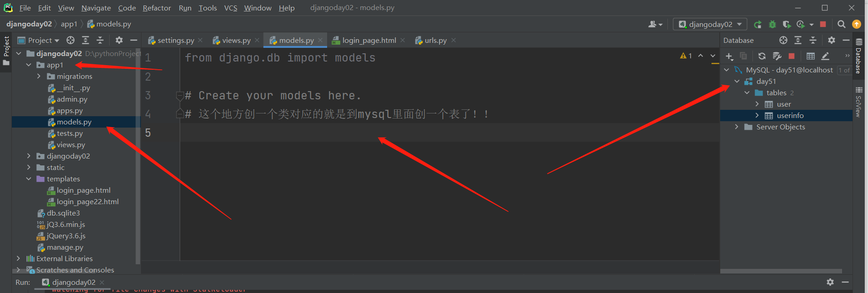
Task: Add new data source plus icon
Action: coord(729,56)
